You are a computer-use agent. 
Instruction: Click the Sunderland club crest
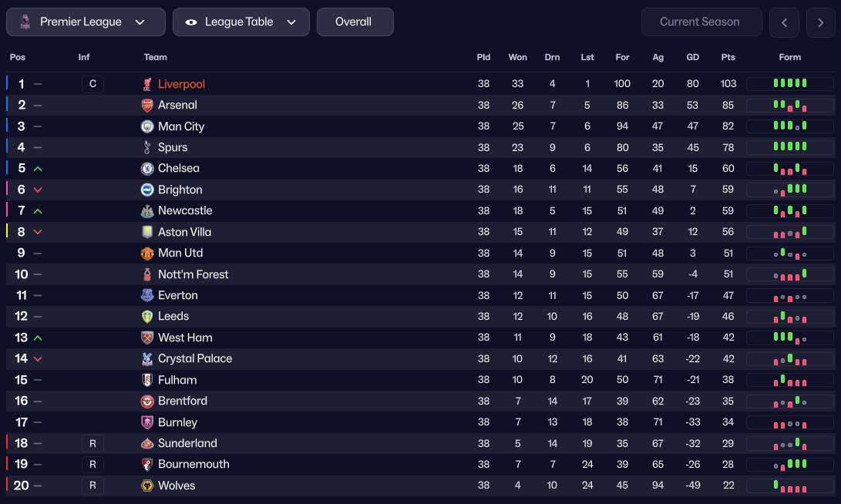click(147, 443)
